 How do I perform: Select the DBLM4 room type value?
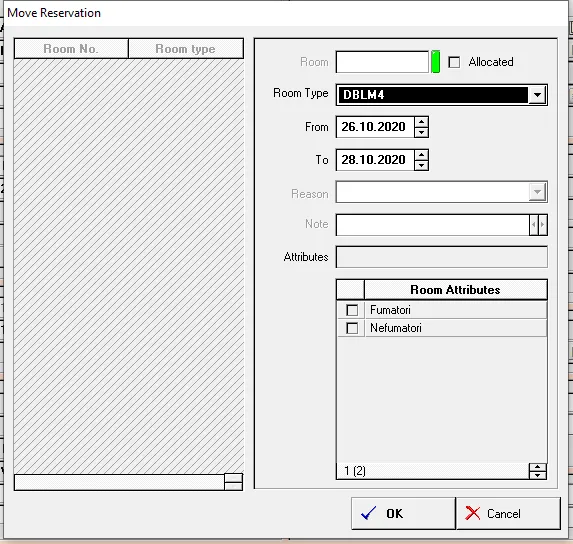pos(432,95)
